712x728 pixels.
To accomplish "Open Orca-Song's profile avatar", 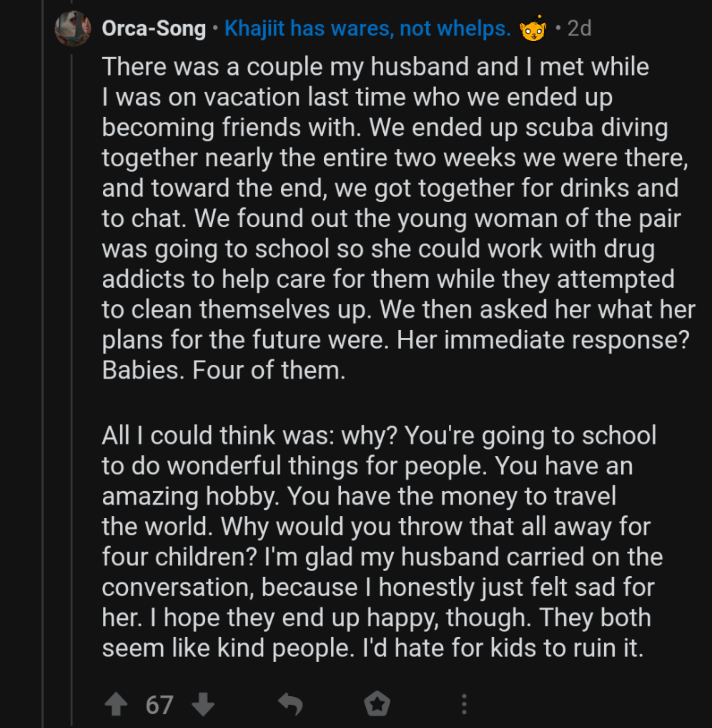I will [x=72, y=28].
